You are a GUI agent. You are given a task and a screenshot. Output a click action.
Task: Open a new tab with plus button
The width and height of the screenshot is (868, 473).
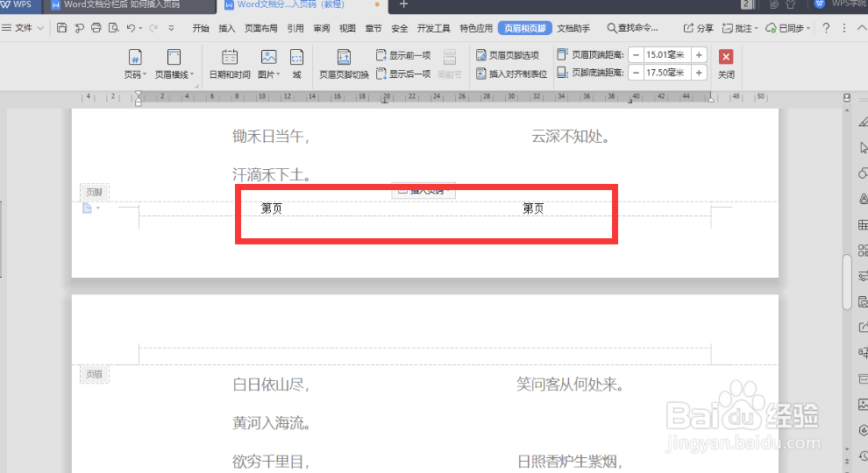[x=403, y=5]
